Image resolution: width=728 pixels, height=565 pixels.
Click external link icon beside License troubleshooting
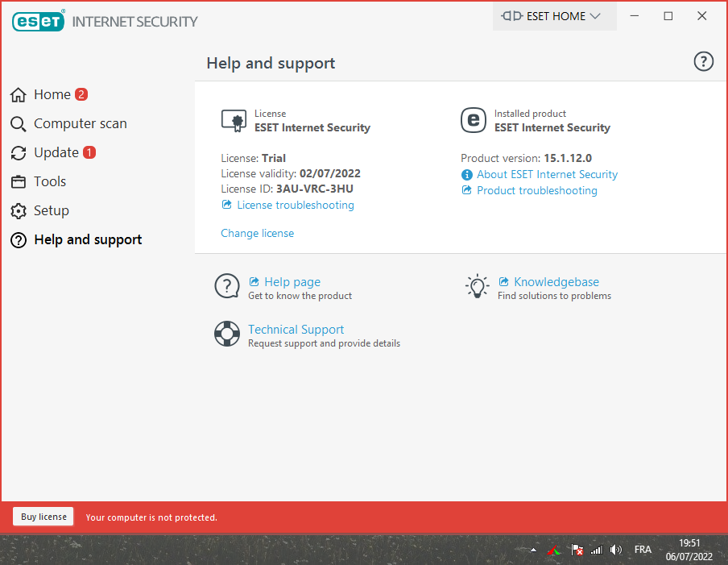pyautogui.click(x=226, y=205)
